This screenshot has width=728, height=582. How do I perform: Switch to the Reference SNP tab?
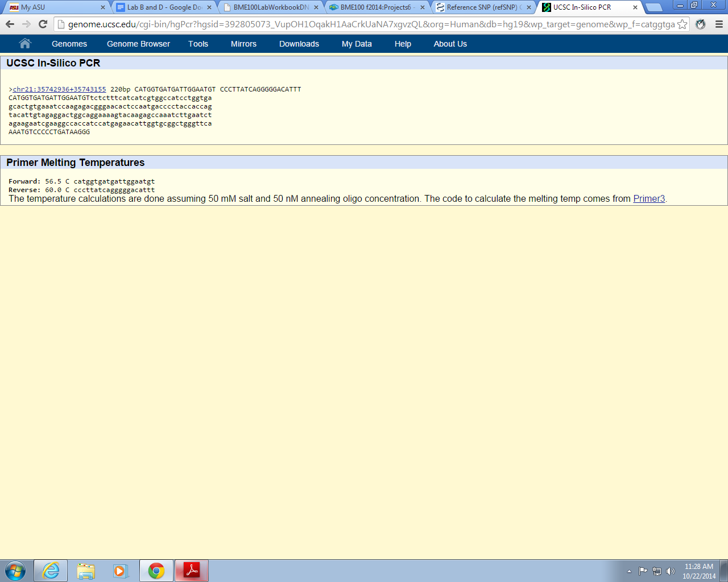click(x=482, y=7)
